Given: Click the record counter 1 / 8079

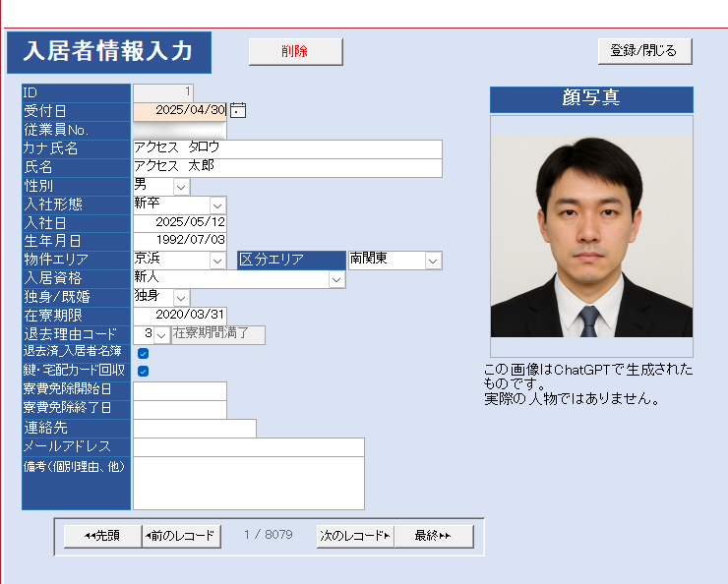Looking at the screenshot, I should pos(269,535).
